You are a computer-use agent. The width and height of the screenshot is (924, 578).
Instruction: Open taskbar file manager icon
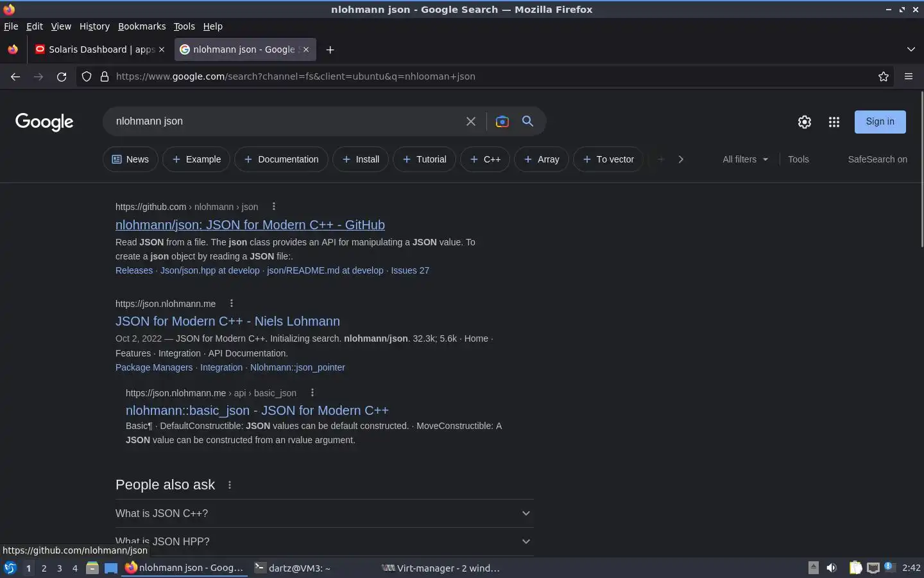click(92, 568)
